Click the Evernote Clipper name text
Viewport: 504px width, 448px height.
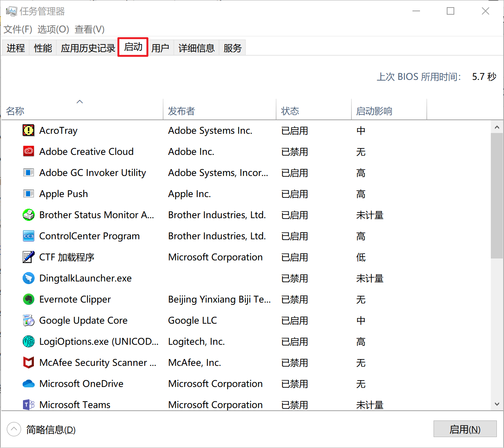coord(75,299)
